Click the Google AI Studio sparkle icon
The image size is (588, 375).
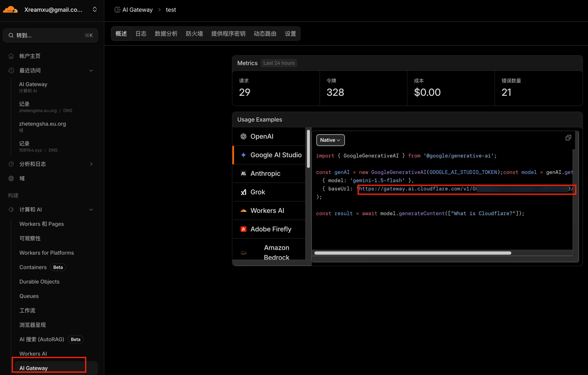(243, 155)
